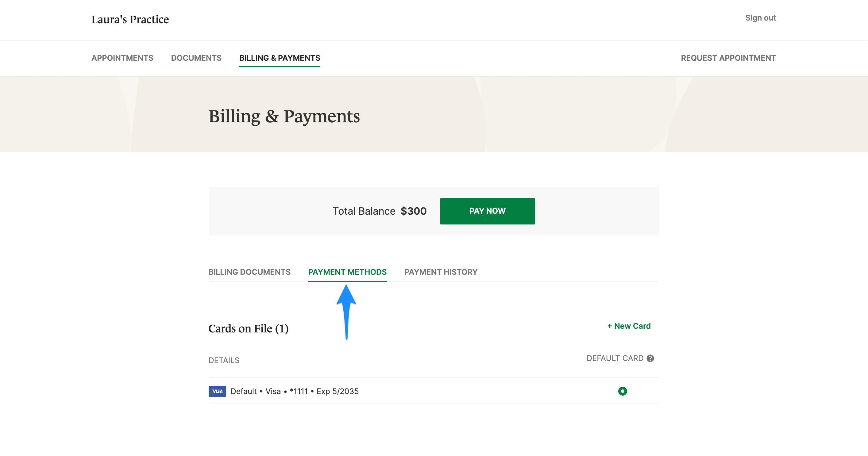
Task: Click the Total Balance amount
Action: [x=414, y=211]
